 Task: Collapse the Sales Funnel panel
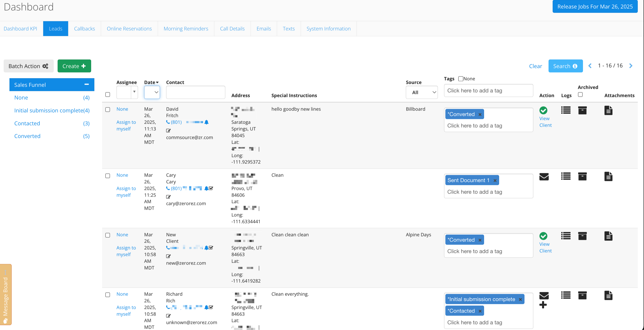coord(86,85)
